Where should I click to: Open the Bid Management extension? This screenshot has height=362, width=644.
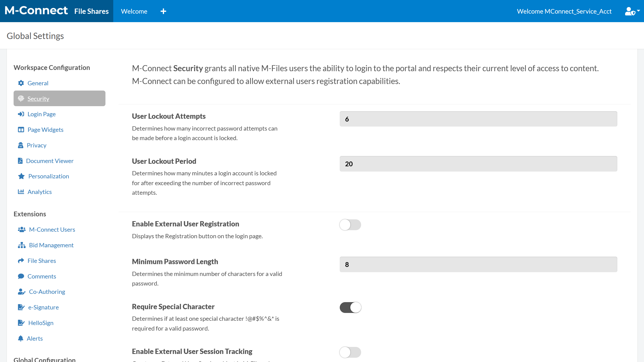click(x=51, y=245)
